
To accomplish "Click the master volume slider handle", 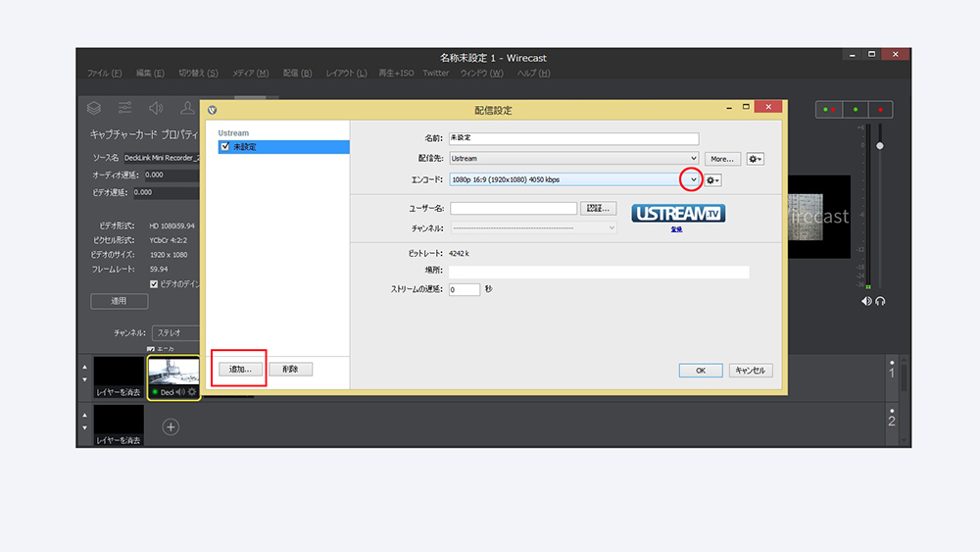I will [879, 146].
